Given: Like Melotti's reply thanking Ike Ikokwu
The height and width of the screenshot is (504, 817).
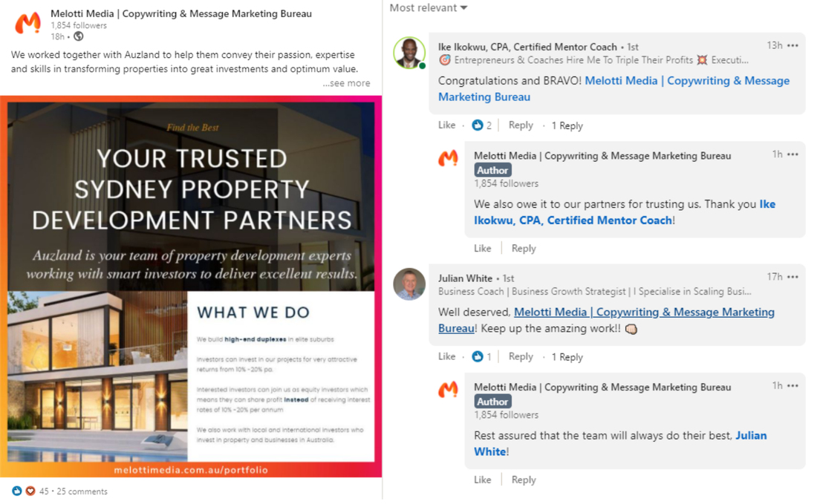Looking at the screenshot, I should [x=483, y=249].
